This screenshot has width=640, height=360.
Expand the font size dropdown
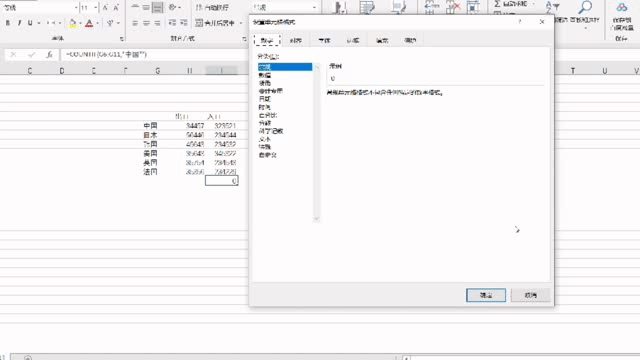pos(96,8)
